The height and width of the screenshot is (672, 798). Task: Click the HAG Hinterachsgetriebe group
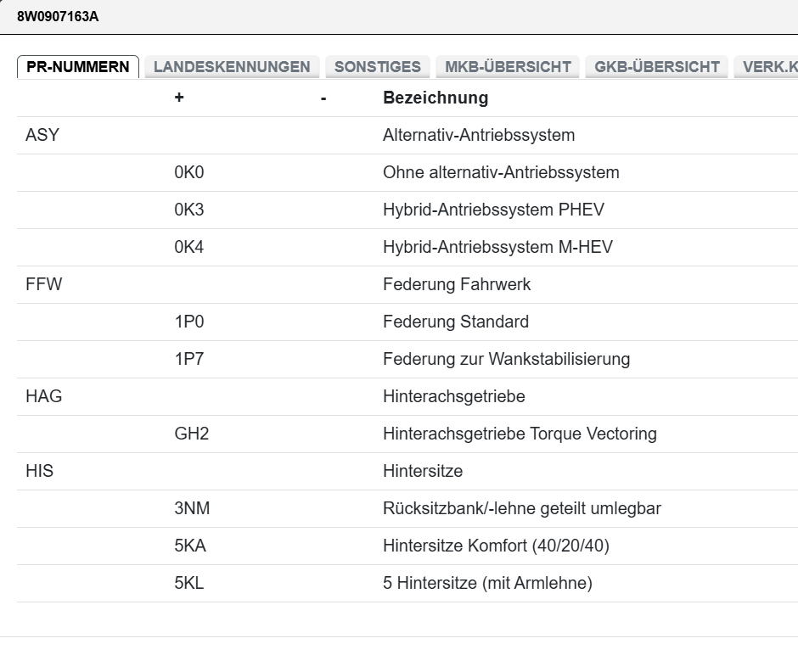pyautogui.click(x=44, y=396)
